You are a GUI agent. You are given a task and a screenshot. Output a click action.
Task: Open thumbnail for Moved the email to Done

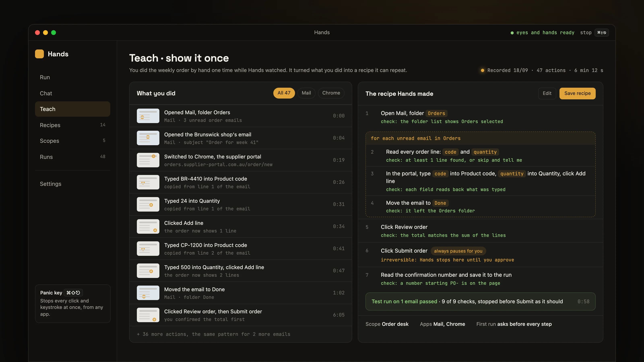click(x=148, y=293)
